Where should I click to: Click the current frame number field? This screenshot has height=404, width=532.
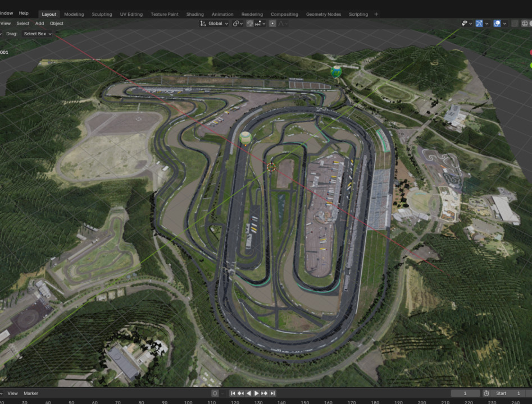tap(465, 393)
